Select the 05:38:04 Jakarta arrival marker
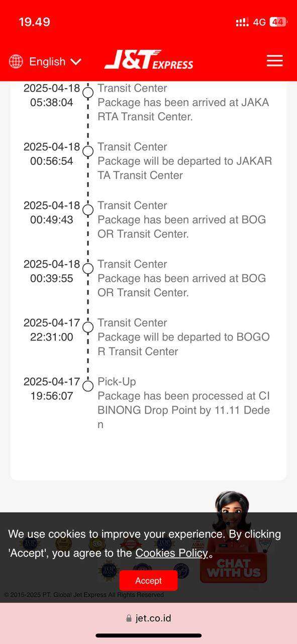Viewport: 297px width, 644px height. 88,93
